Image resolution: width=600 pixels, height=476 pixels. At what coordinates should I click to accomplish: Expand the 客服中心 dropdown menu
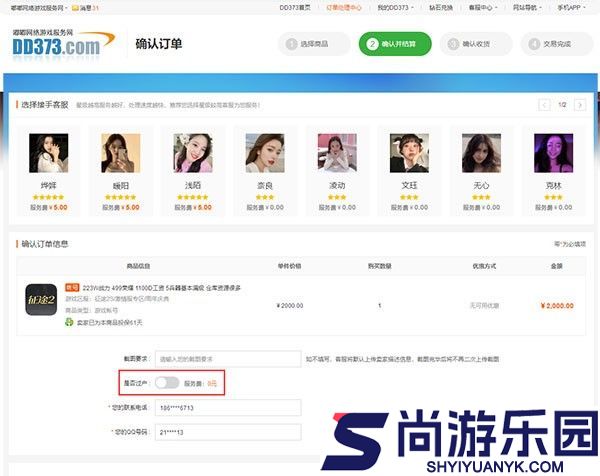483,8
